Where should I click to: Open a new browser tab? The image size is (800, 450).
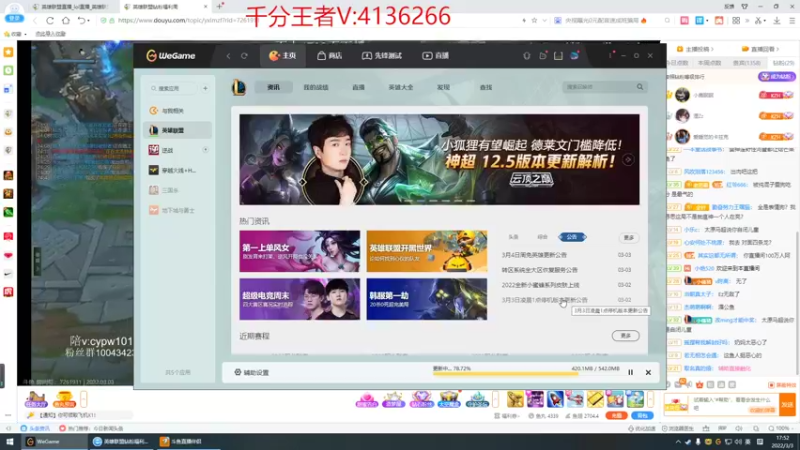point(219,6)
